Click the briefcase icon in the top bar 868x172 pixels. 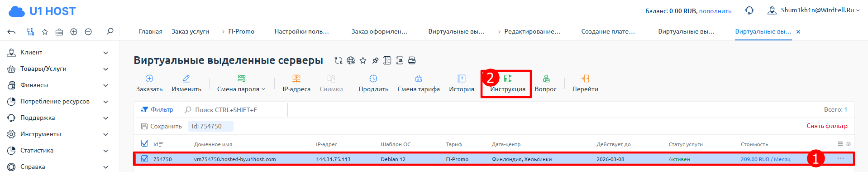click(59, 32)
